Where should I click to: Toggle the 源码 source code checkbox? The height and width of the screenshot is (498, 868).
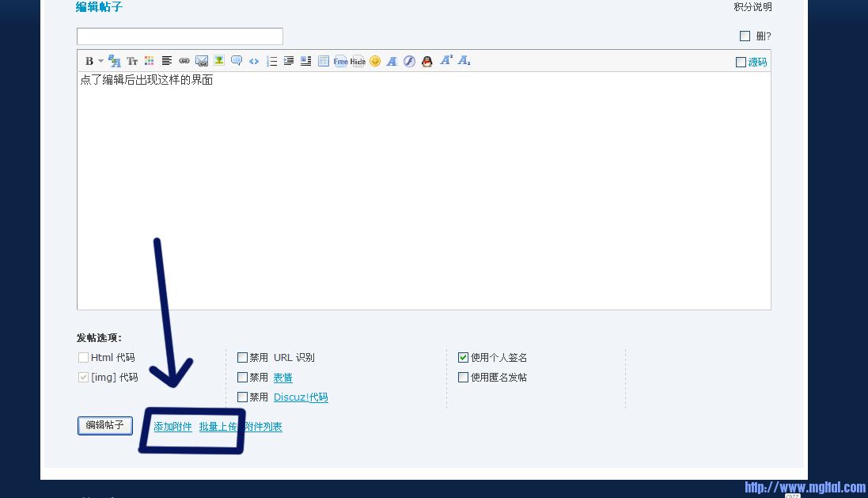741,62
